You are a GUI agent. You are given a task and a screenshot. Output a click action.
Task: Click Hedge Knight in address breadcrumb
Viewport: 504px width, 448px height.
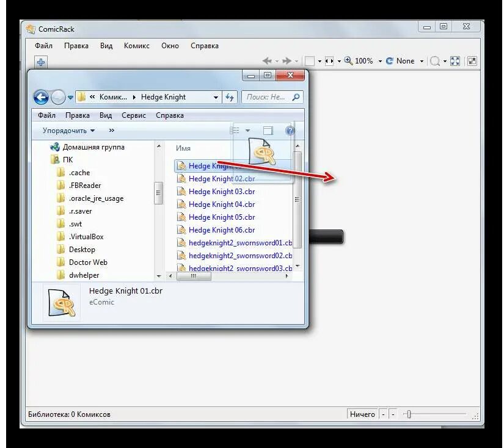tap(163, 97)
